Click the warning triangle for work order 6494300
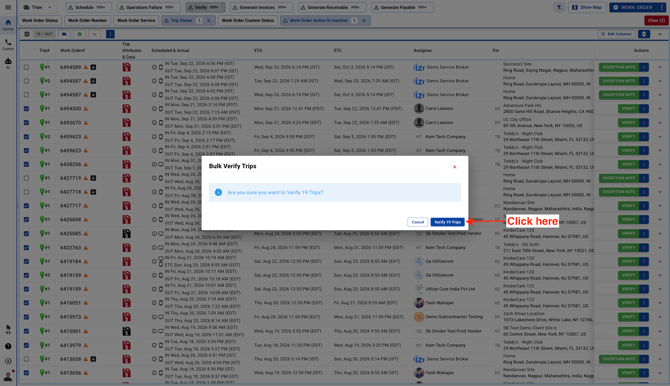This screenshot has height=386, width=670. pyautogui.click(x=85, y=109)
